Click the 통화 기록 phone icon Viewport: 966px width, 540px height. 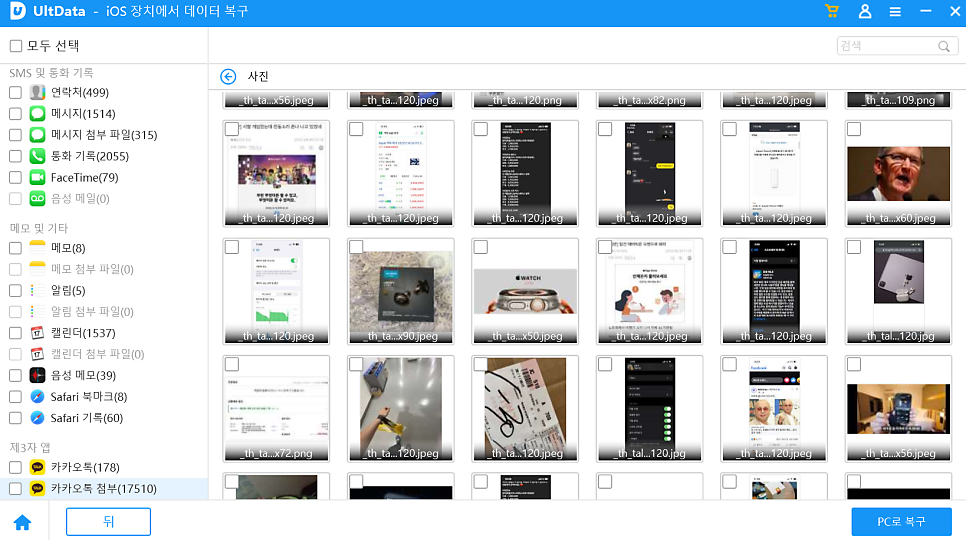click(x=38, y=156)
